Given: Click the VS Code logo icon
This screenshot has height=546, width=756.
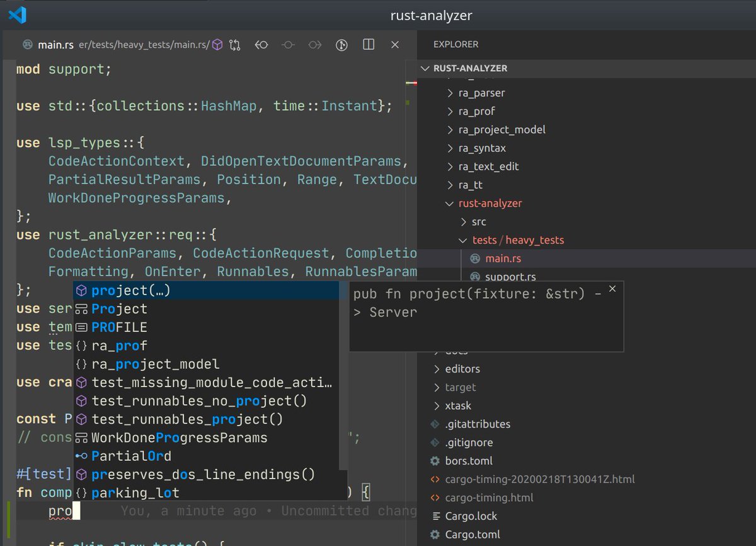Looking at the screenshot, I should [x=18, y=15].
